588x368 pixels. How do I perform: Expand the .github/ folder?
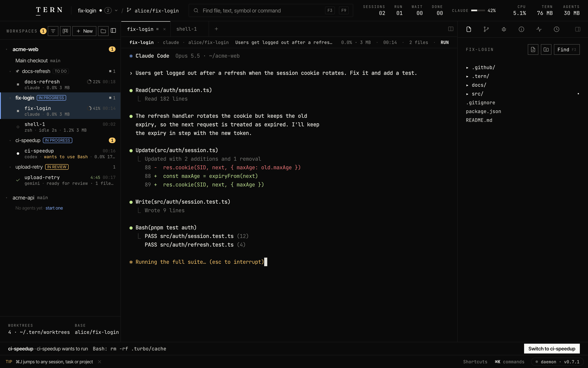pos(467,68)
